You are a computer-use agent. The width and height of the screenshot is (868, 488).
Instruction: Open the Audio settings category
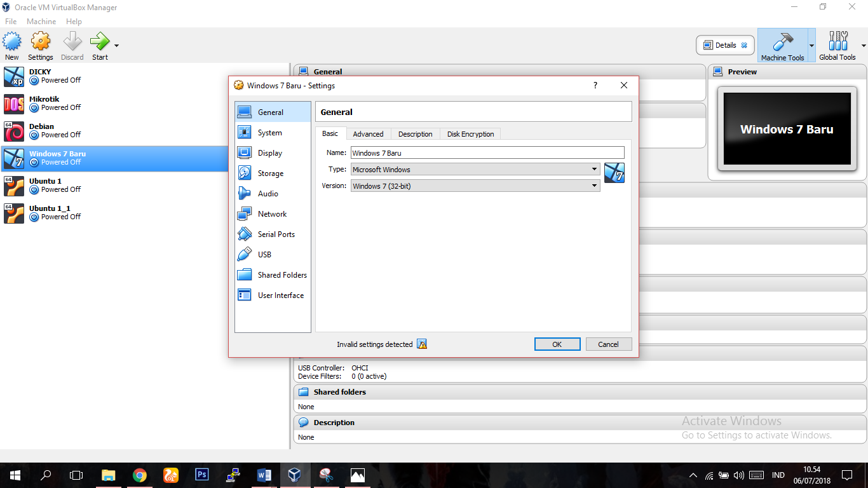[x=273, y=194]
